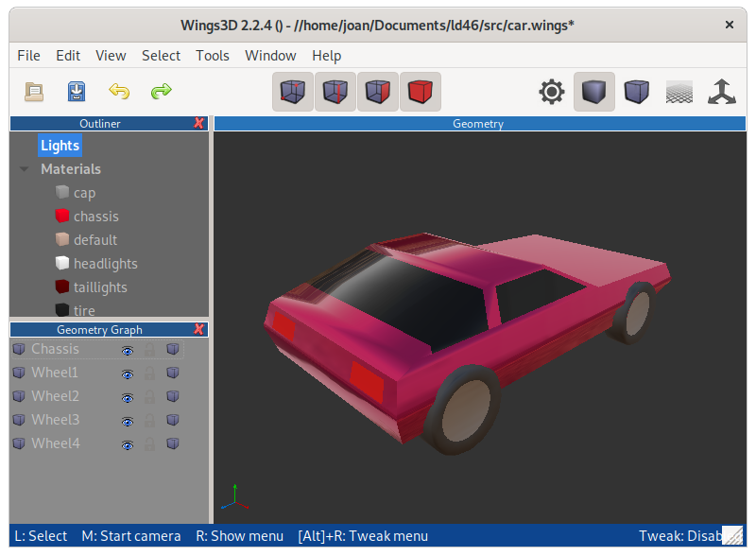Select the default material
The image size is (756, 556).
(x=95, y=240)
